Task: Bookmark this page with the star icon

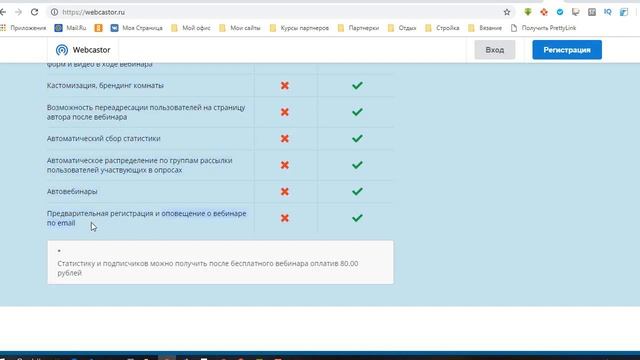Action: coord(507,12)
